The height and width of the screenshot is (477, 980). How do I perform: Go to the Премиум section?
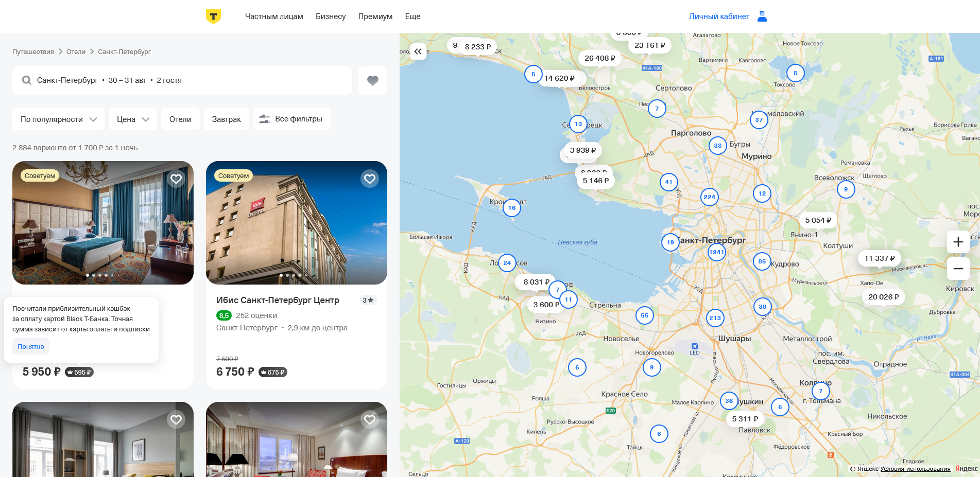pyautogui.click(x=375, y=16)
